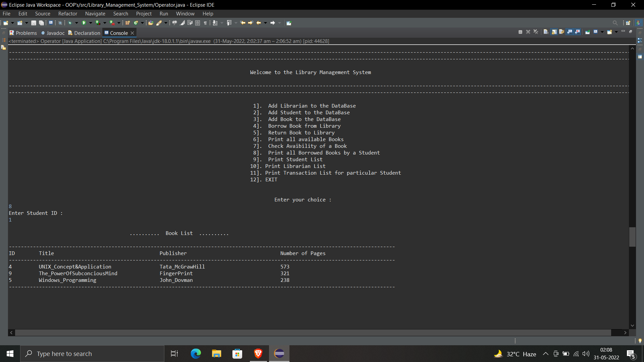
Task: Click the New Java Class icon
Action: point(136,23)
